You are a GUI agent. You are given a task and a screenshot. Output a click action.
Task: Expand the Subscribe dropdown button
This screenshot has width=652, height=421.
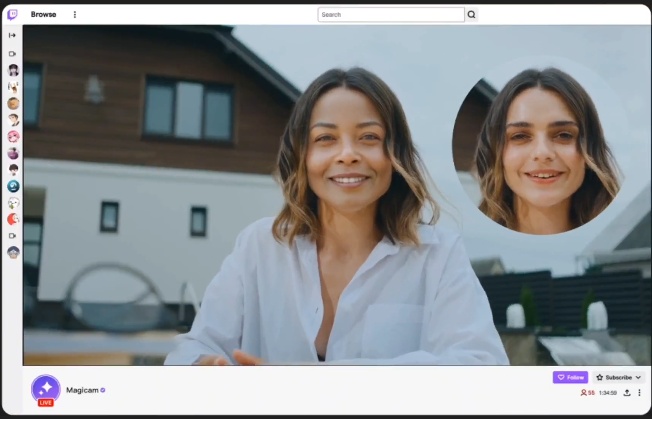point(619,377)
